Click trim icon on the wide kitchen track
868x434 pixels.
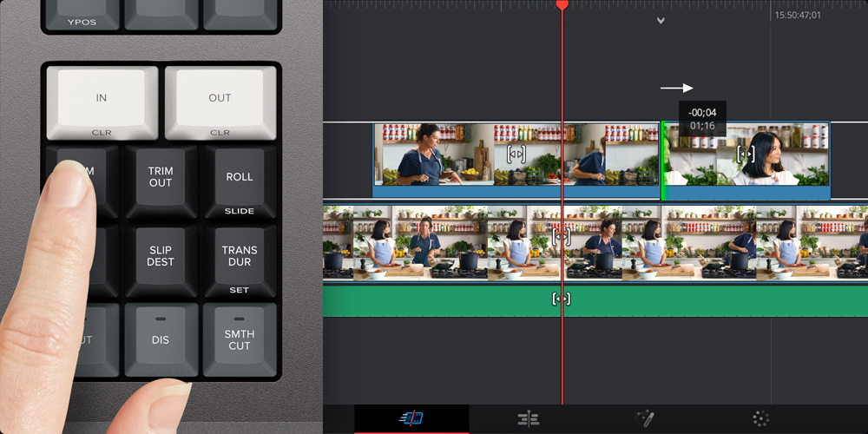pos(561,235)
